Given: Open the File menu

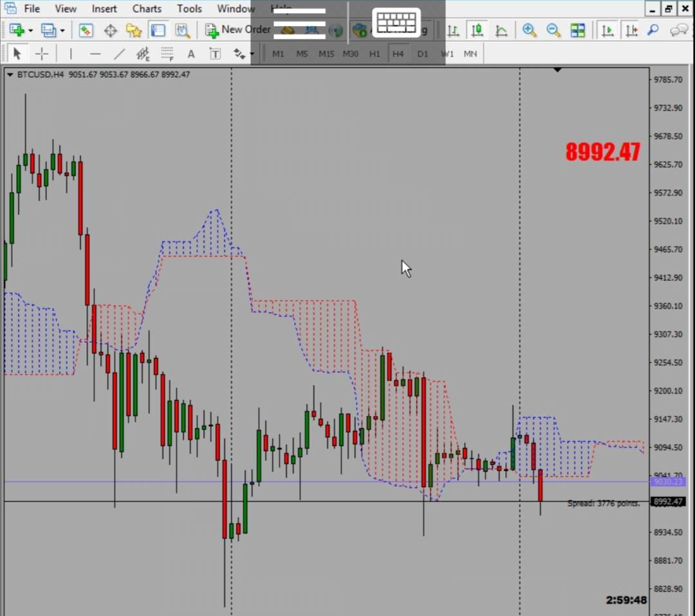Looking at the screenshot, I should (x=32, y=8).
